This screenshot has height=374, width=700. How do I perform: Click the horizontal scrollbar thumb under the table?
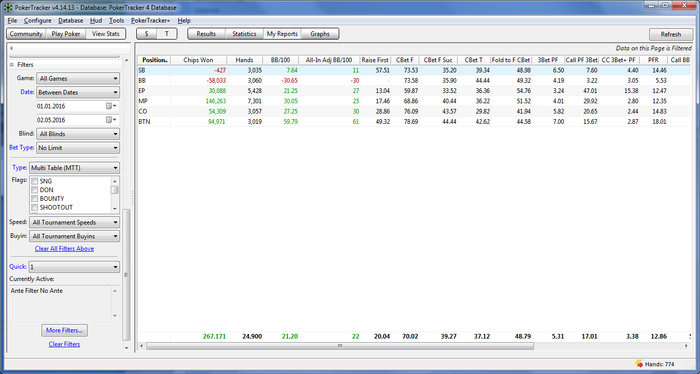[x=340, y=346]
